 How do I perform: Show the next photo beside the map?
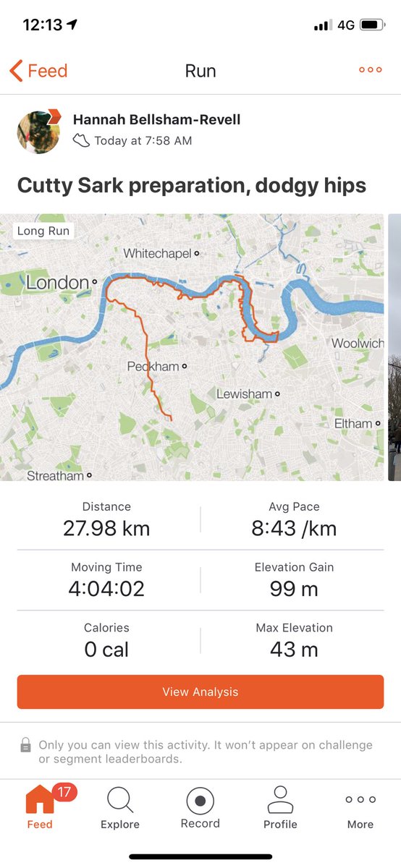[394, 347]
